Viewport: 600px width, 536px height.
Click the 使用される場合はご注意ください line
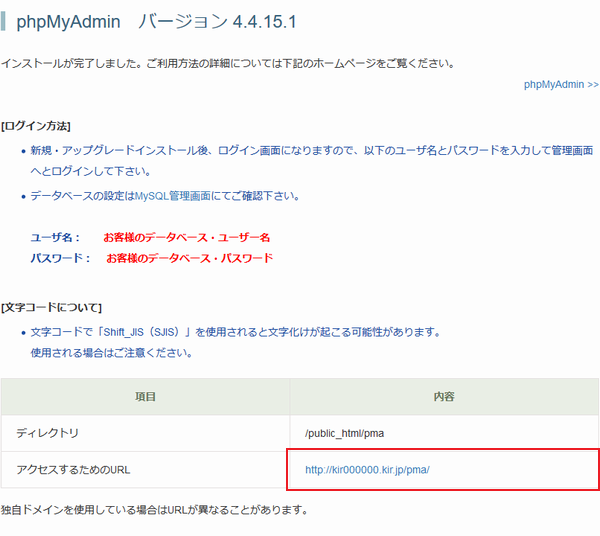(x=111, y=353)
